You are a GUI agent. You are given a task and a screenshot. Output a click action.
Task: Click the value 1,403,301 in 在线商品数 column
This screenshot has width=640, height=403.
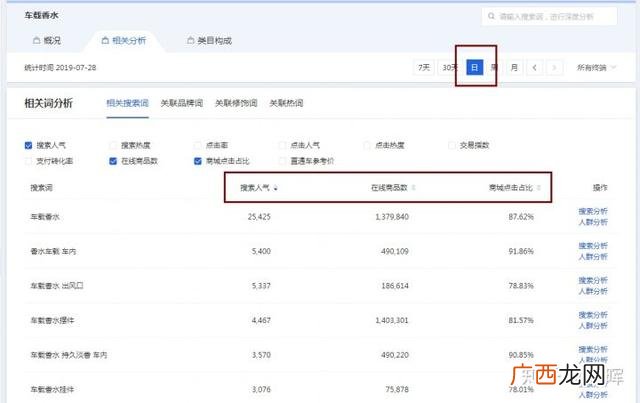[392, 321]
